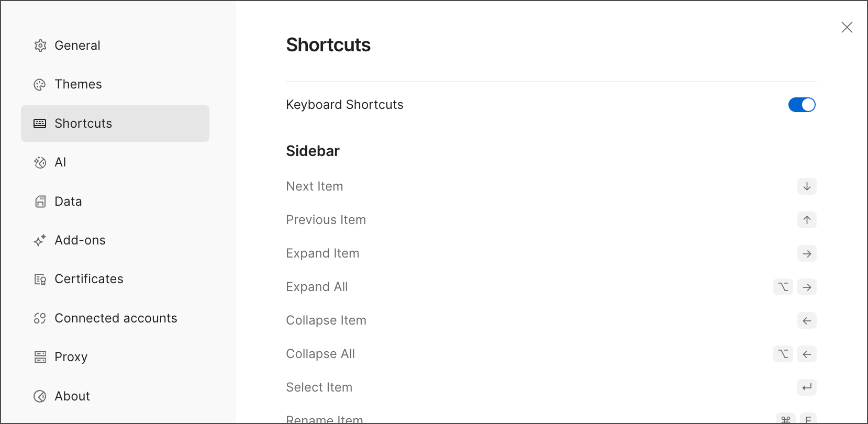Click the stars icon next to Add-ons

pos(40,240)
